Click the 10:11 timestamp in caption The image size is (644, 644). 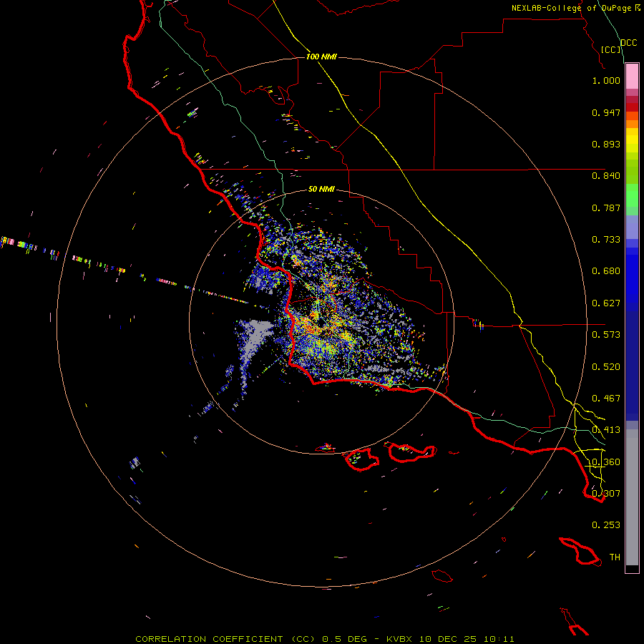(499, 639)
